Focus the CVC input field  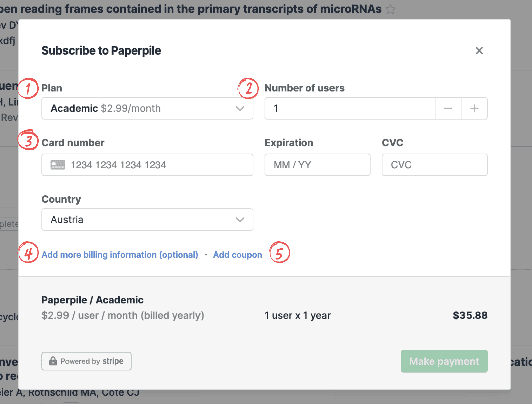pyautogui.click(x=434, y=165)
